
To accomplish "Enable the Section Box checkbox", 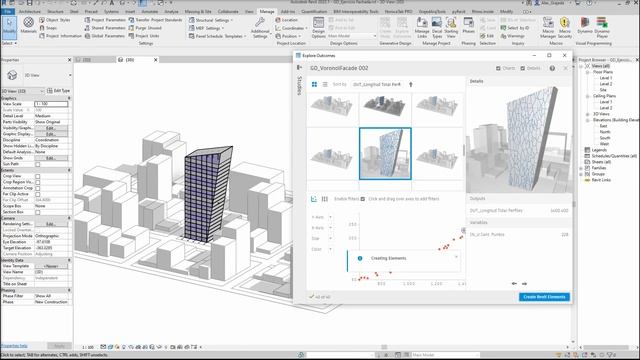I will pos(38,212).
